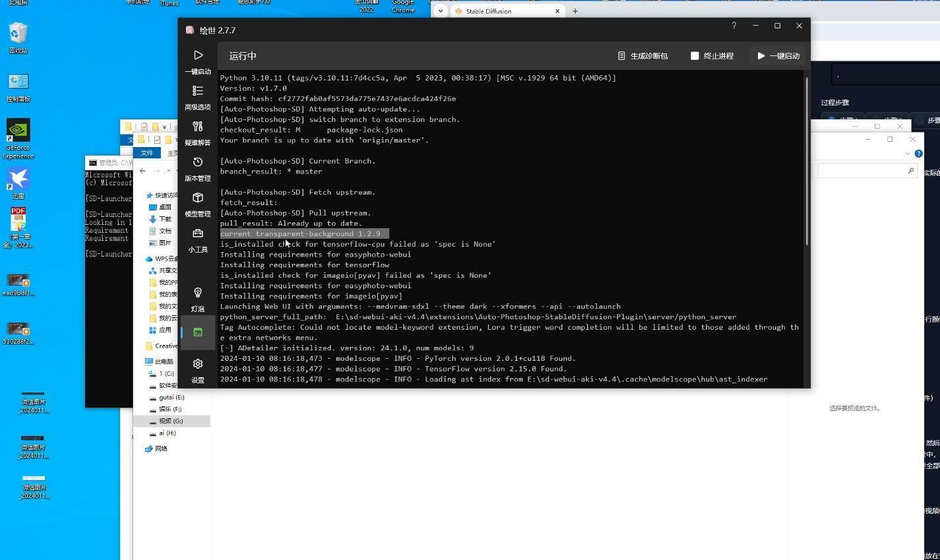Open the 文件 File tab in Explorer
Viewport: 940px width, 560px height.
pyautogui.click(x=146, y=153)
